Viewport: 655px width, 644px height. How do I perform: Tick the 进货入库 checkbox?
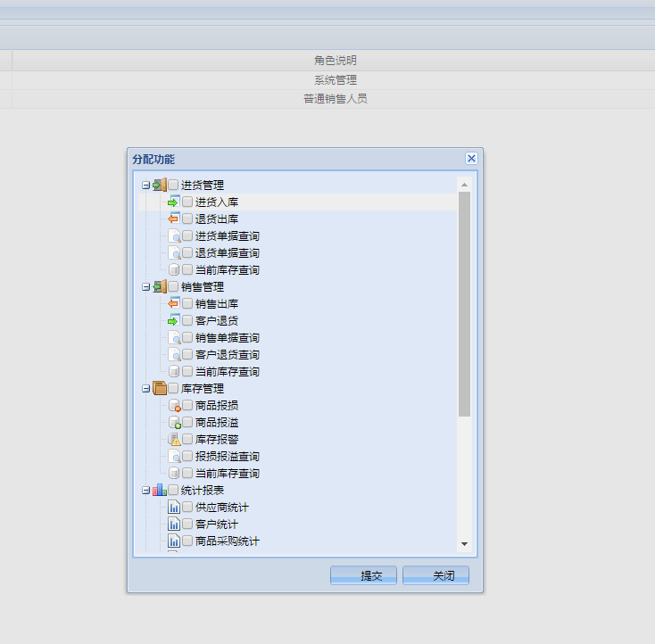[x=187, y=202]
